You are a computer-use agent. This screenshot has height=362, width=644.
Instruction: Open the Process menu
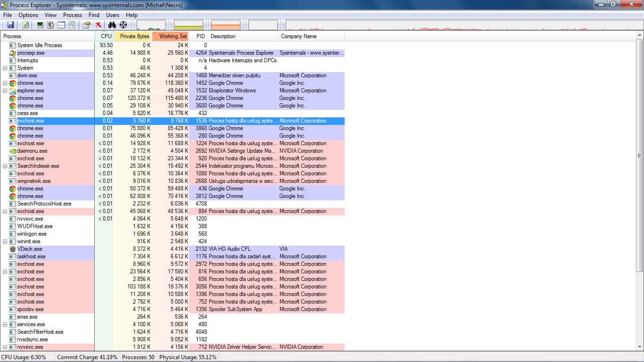[x=73, y=15]
